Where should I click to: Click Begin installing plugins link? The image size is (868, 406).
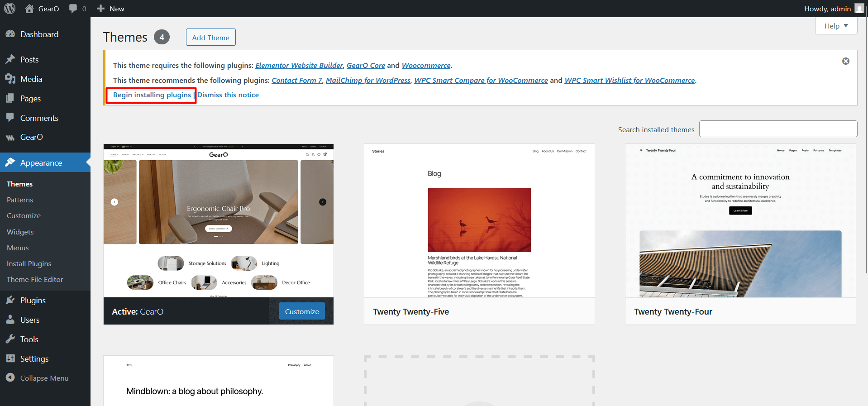(152, 95)
